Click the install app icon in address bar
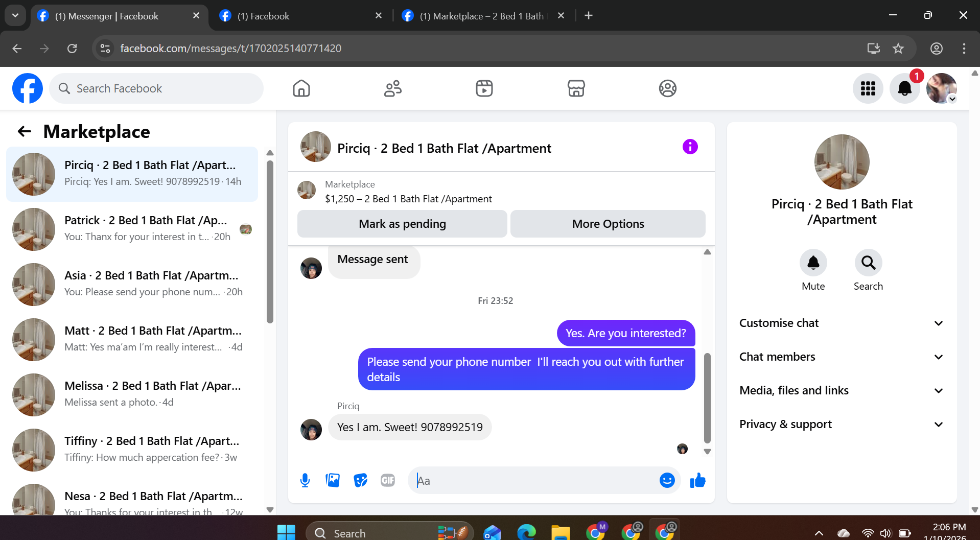Viewport: 980px width, 540px height. click(x=873, y=49)
